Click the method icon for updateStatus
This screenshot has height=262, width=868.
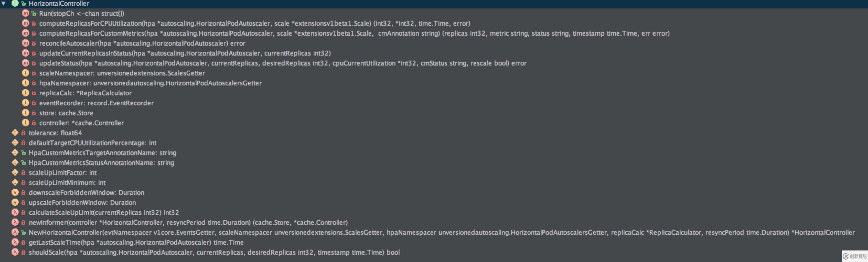coord(26,63)
